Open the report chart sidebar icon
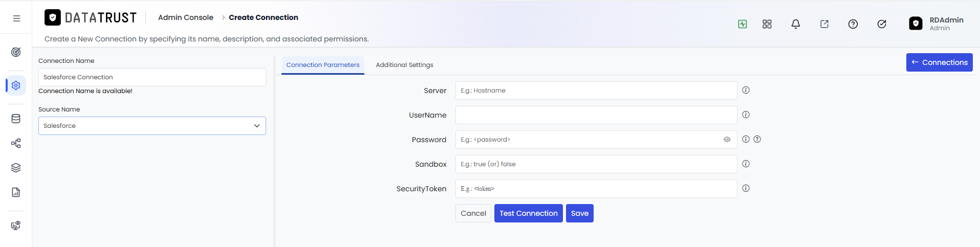 [16, 192]
